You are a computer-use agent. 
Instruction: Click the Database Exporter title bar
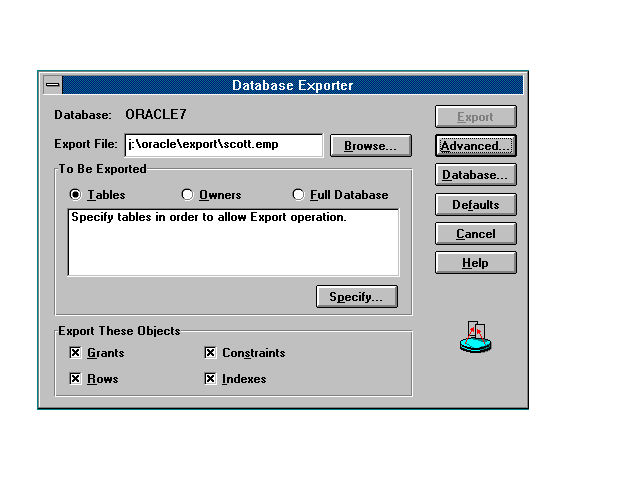pyautogui.click(x=292, y=85)
